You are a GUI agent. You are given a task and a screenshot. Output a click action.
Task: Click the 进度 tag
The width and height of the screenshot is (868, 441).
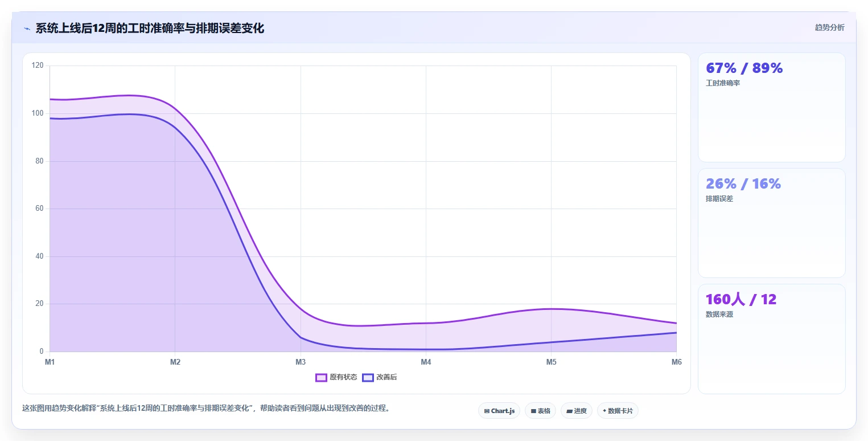pos(577,411)
